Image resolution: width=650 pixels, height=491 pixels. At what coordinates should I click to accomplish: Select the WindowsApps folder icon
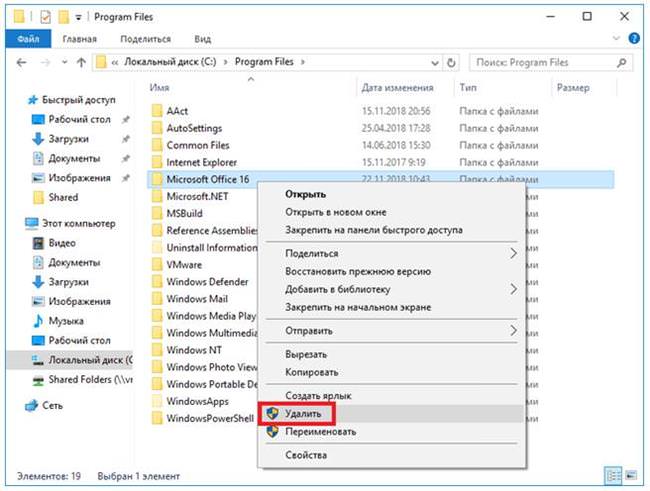coord(157,401)
